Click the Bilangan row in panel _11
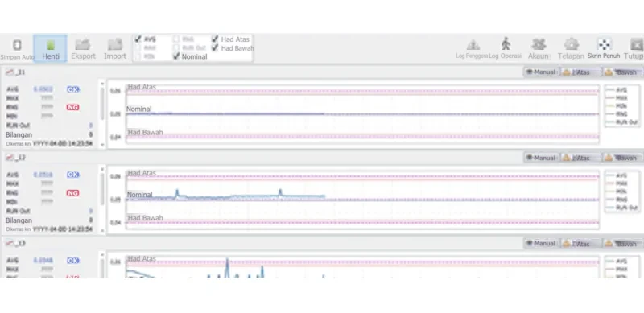Screen dimensions: 644x313 49,134
